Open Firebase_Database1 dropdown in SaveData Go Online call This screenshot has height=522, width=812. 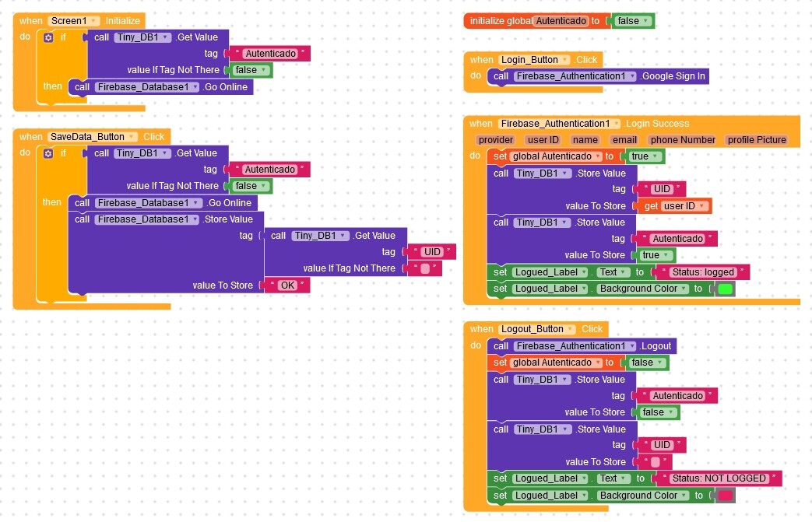[149, 203]
